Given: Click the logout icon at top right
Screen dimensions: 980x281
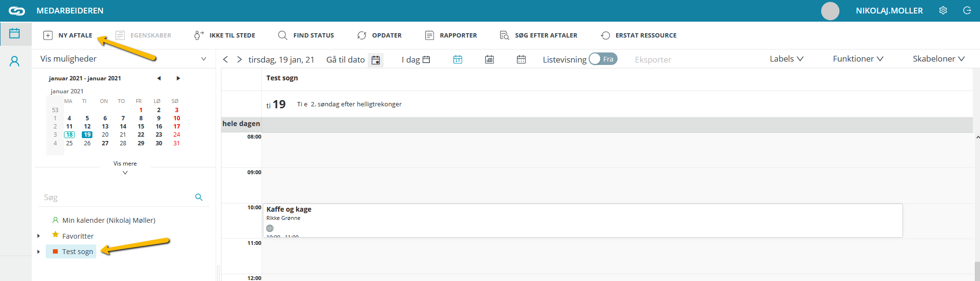Looking at the screenshot, I should point(967,11).
